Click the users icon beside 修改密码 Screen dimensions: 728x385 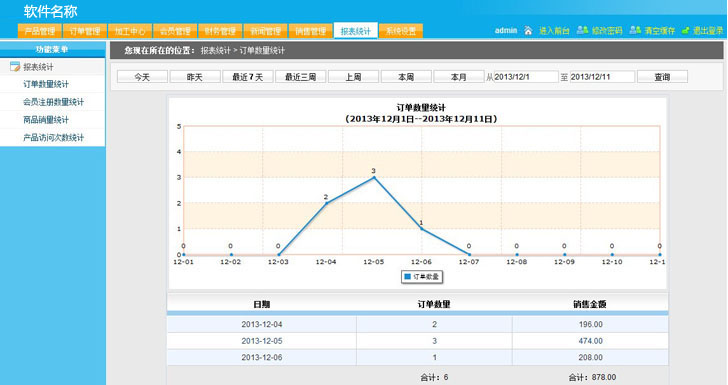pyautogui.click(x=582, y=30)
